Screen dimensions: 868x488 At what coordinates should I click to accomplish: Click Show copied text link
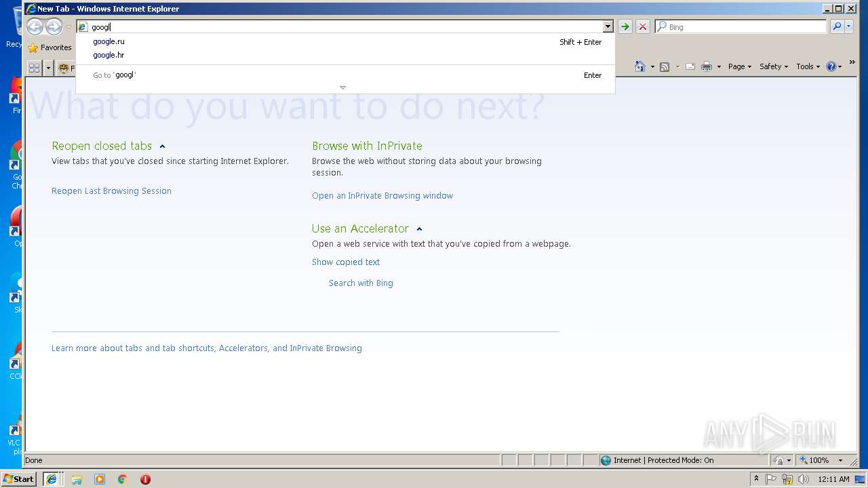(346, 262)
